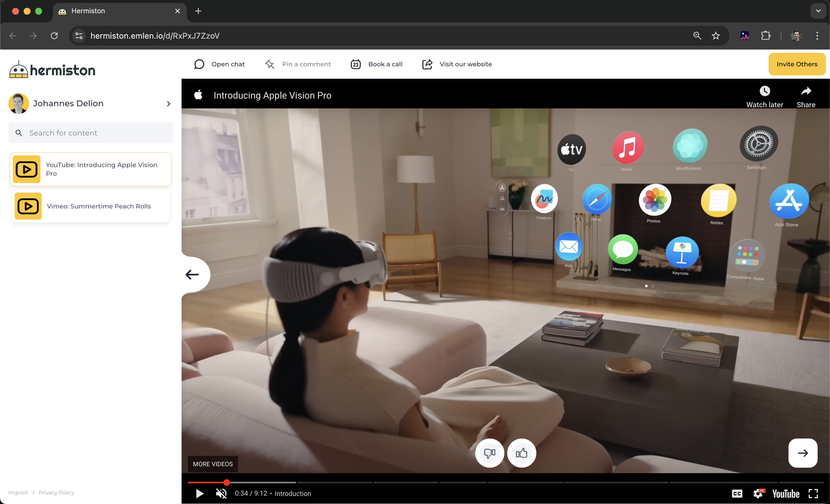The height and width of the screenshot is (504, 830).
Task: Click the Watch later clock icon
Action: coord(764,91)
